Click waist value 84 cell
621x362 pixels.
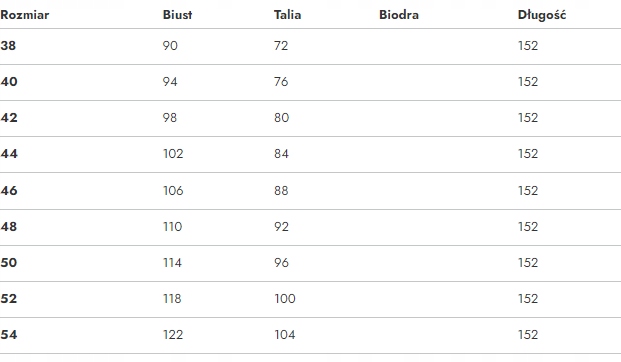(x=281, y=154)
